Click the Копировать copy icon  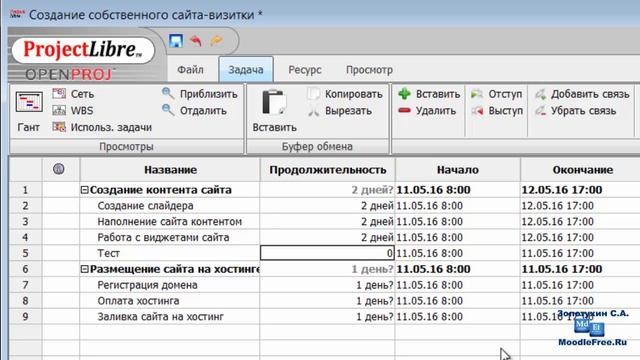click(313, 94)
